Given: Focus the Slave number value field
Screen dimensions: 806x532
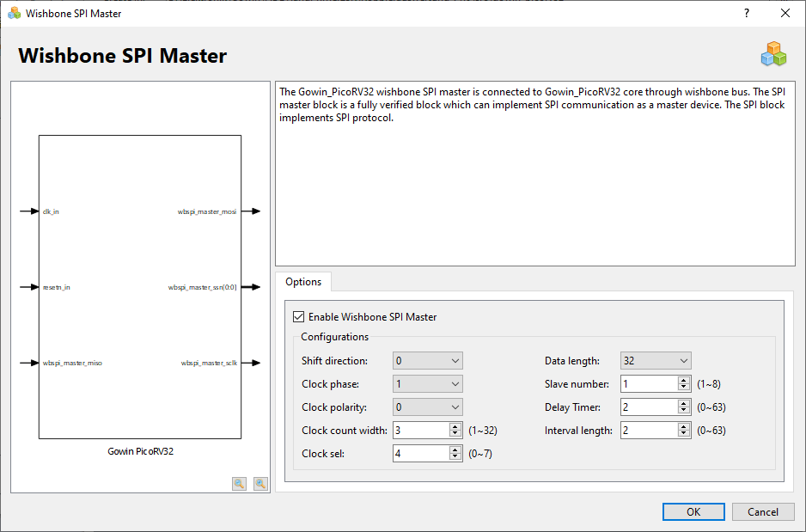Looking at the screenshot, I should click(x=650, y=384).
